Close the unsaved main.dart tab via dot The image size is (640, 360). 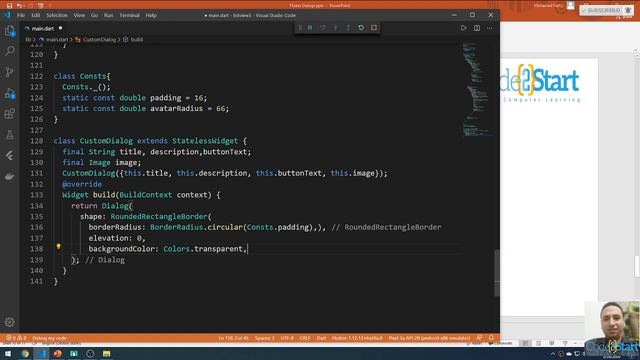60,28
